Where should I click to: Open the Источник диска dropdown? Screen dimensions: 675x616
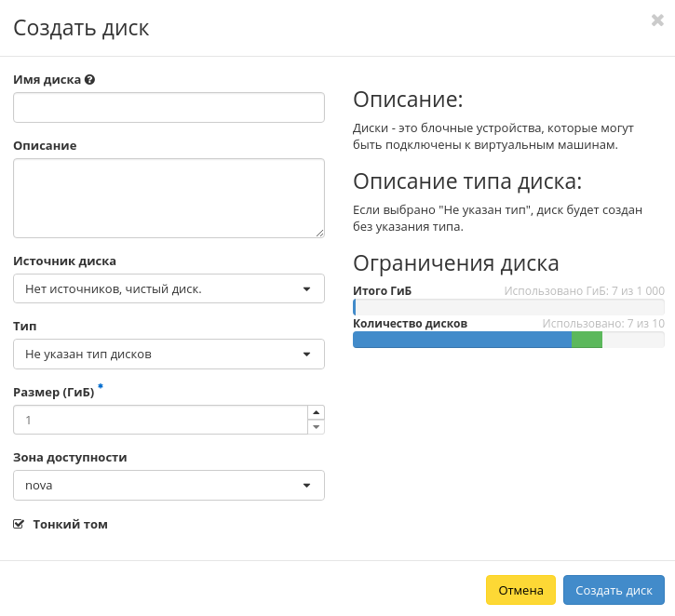pos(169,288)
